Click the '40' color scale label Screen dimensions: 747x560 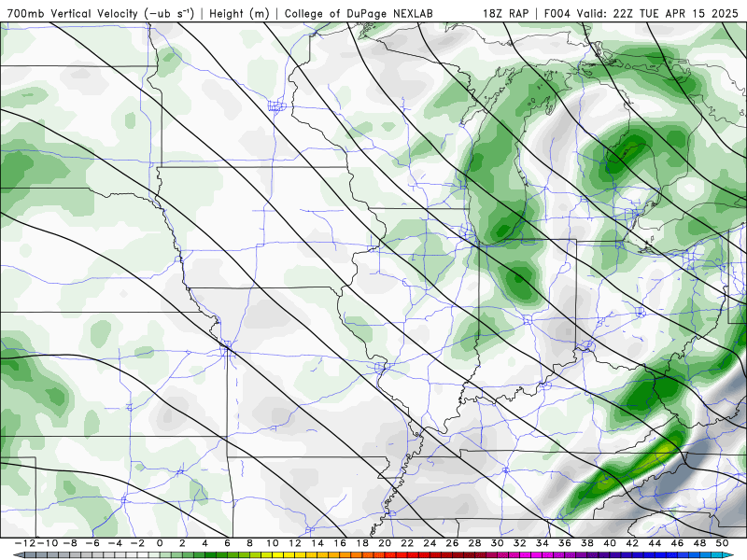pyautogui.click(x=610, y=543)
